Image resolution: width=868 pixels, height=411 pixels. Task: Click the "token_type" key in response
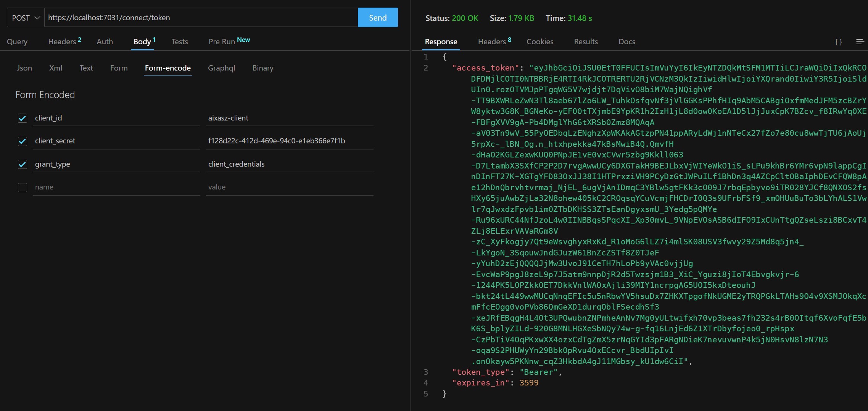(x=481, y=372)
